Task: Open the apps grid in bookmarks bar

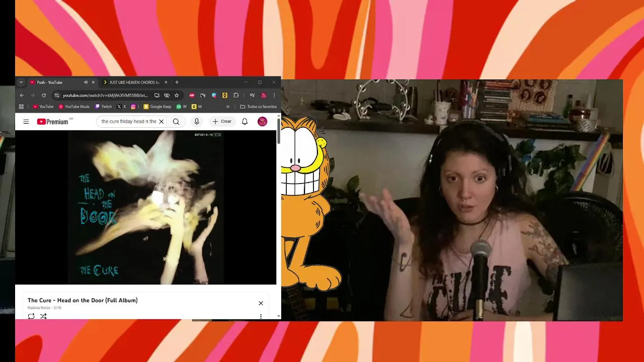Action: pos(21,107)
